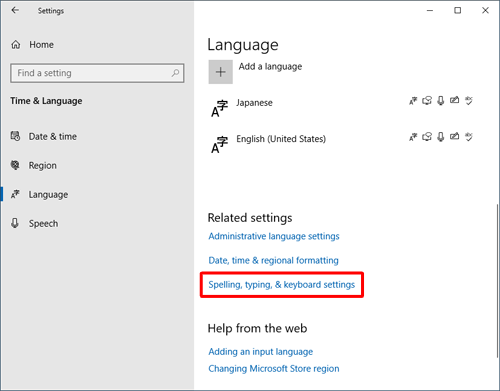Close the Settings window
The height and width of the screenshot is (391, 500).
tap(485, 10)
